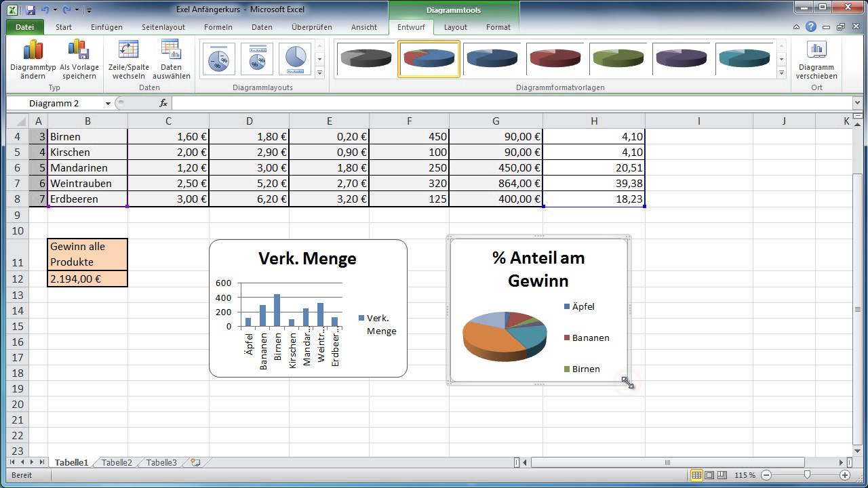Select cell containing 2.194,00 €

pyautogui.click(x=87, y=279)
